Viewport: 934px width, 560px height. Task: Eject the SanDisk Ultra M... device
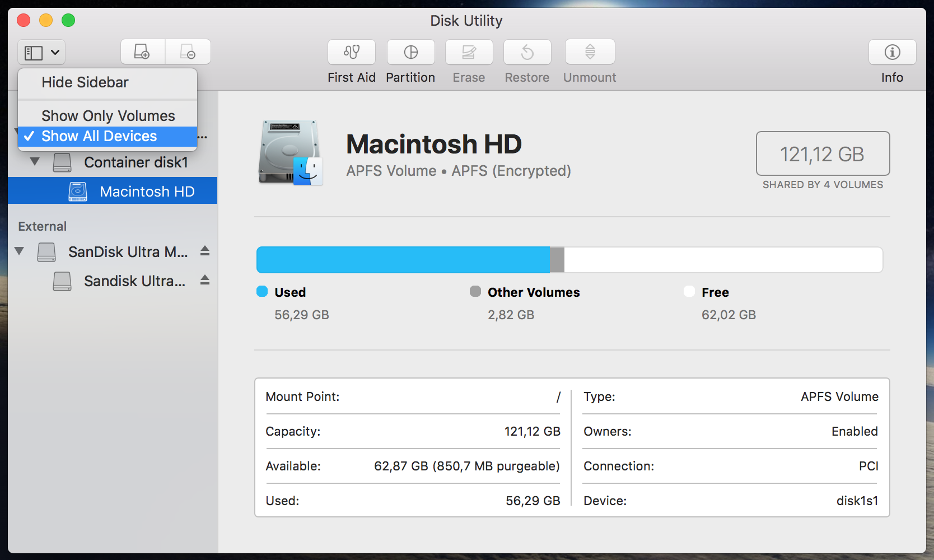(x=205, y=251)
